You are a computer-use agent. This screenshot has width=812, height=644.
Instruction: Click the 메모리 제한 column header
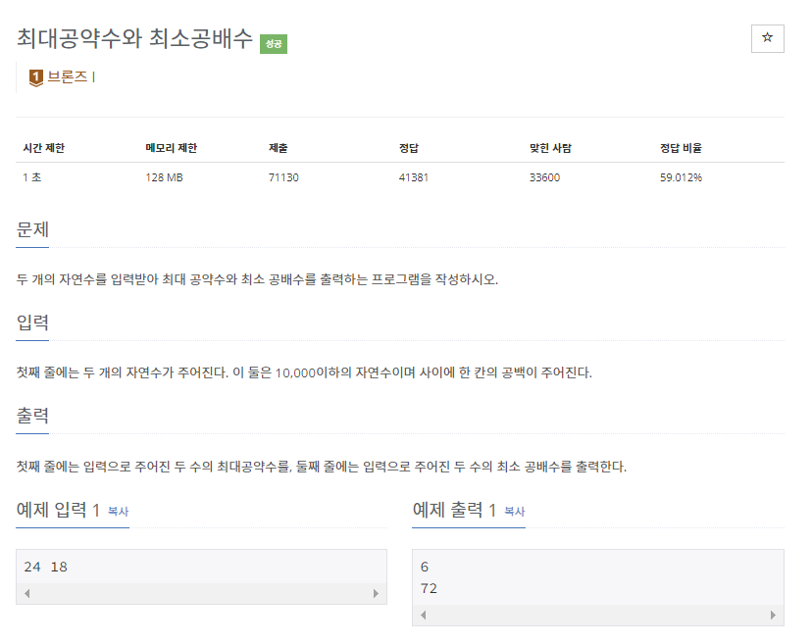coord(172,148)
